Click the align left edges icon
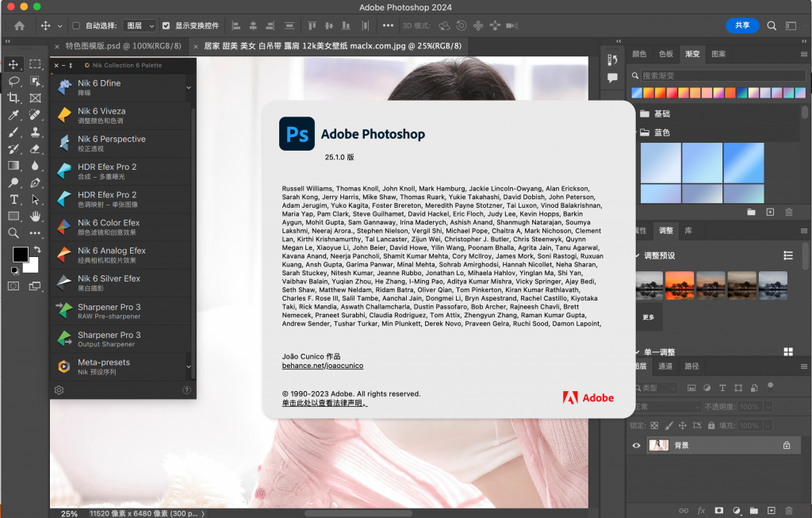 point(235,25)
